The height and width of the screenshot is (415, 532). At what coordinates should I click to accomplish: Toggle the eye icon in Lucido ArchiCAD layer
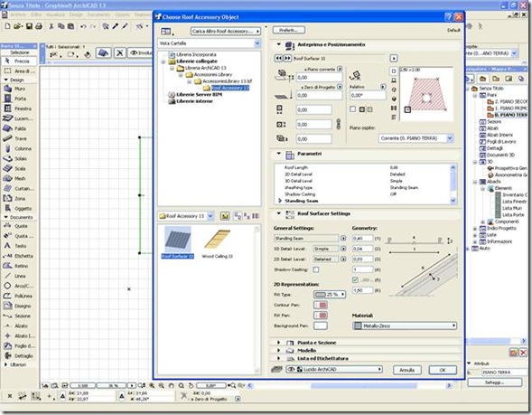click(x=291, y=369)
